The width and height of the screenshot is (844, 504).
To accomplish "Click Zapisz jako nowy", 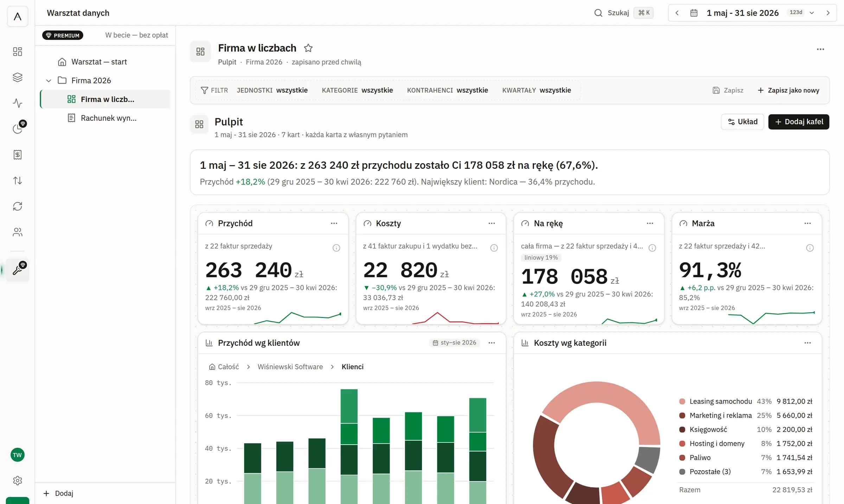I will [788, 90].
